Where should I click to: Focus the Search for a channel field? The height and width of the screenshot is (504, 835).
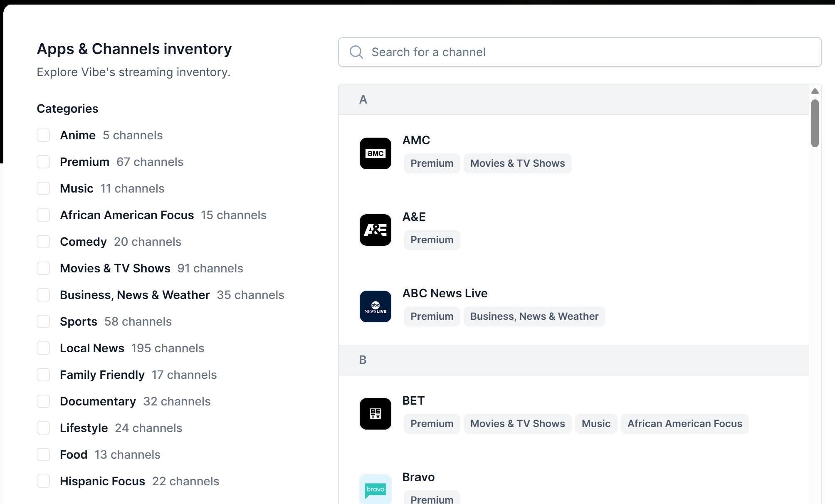pos(582,52)
